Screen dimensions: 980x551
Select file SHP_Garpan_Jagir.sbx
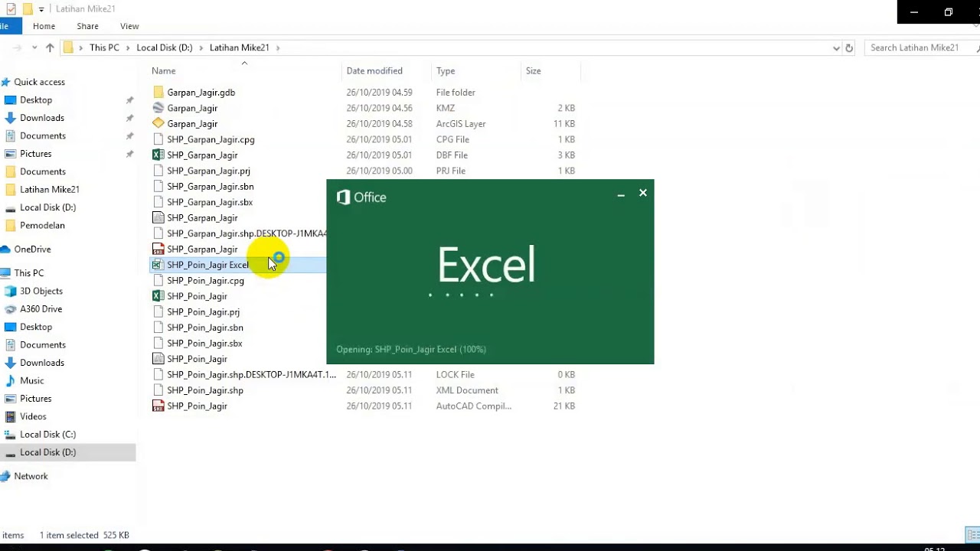tap(210, 202)
